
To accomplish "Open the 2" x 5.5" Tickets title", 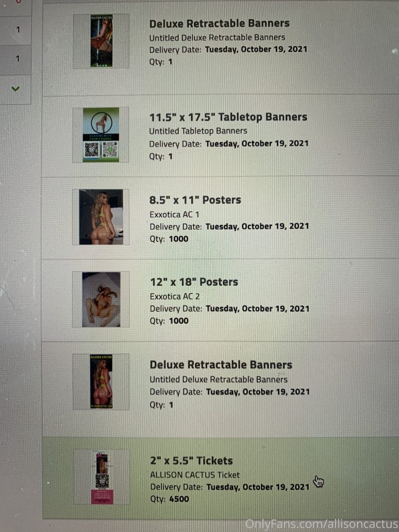I will [191, 461].
